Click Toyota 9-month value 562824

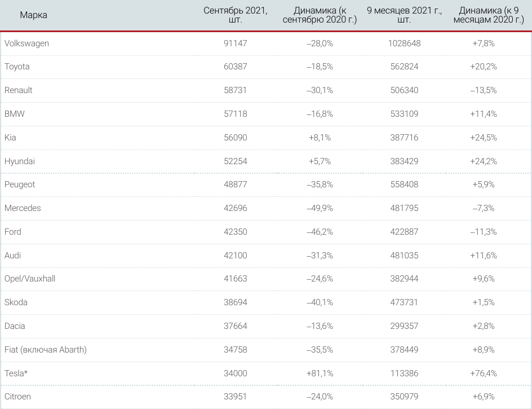pos(404,67)
